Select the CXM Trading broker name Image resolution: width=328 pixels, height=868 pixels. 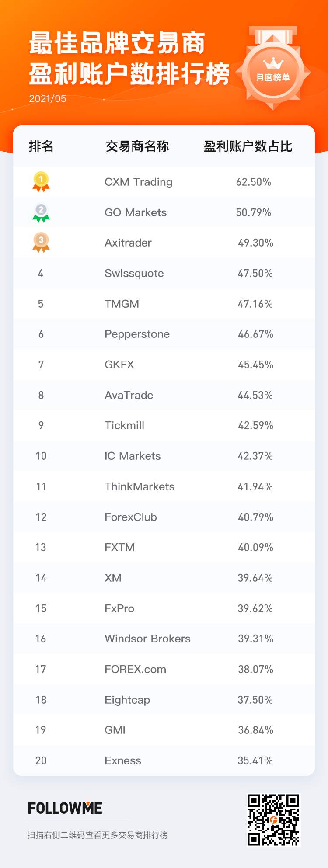click(138, 182)
